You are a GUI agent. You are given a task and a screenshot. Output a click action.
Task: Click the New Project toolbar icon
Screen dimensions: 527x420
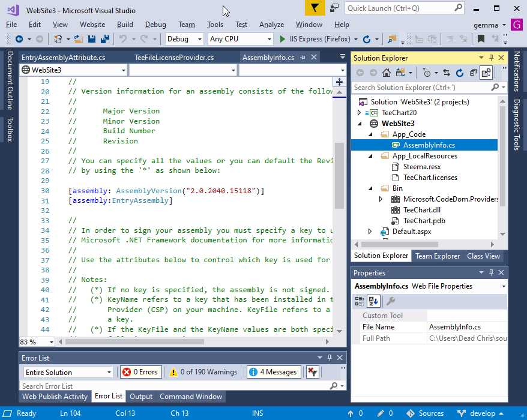coord(58,39)
